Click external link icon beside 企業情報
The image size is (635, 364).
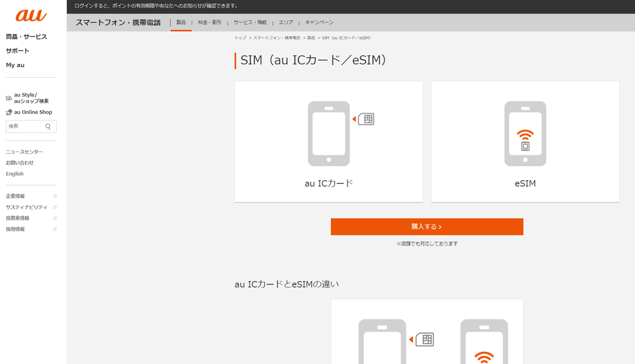tap(55, 197)
